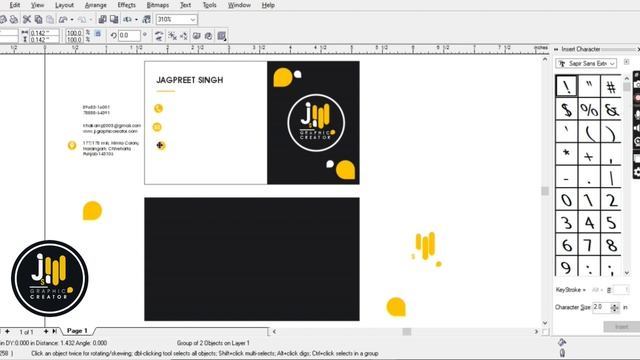
Task: Click the Paste icon in toolbar
Action: click(x=50, y=19)
